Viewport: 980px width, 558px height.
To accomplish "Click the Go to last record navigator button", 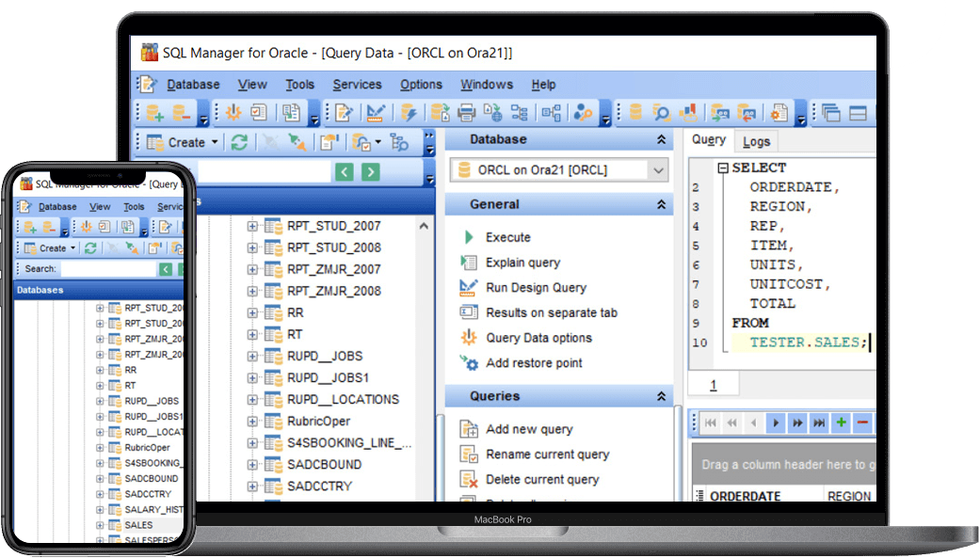I will coord(819,423).
